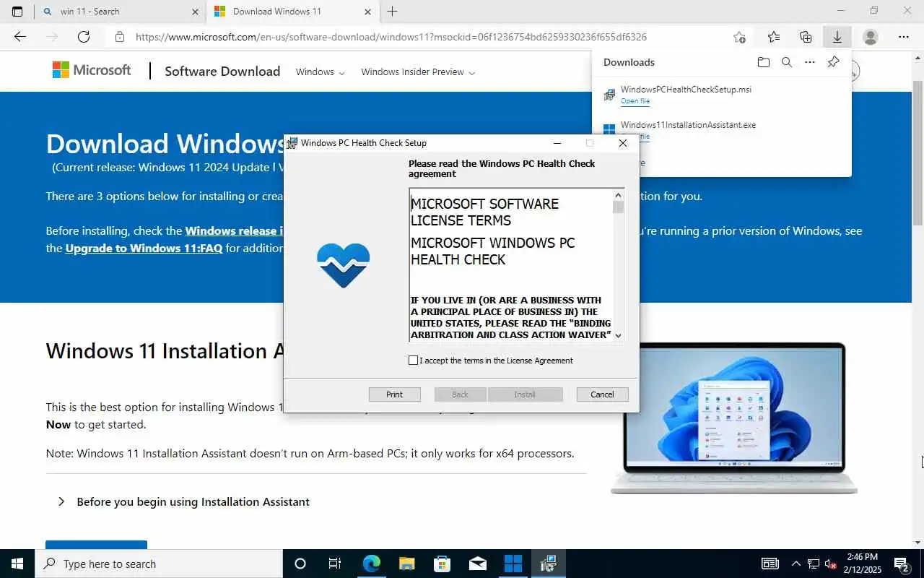Open the Upgrade to Windows 11:FAQ link
924x578 pixels.
(x=144, y=249)
